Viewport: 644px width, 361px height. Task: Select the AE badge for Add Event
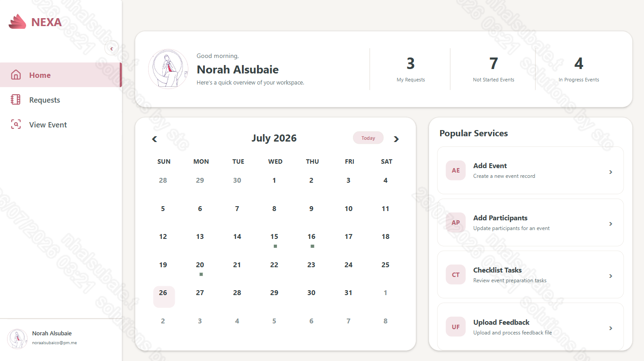[x=456, y=170]
